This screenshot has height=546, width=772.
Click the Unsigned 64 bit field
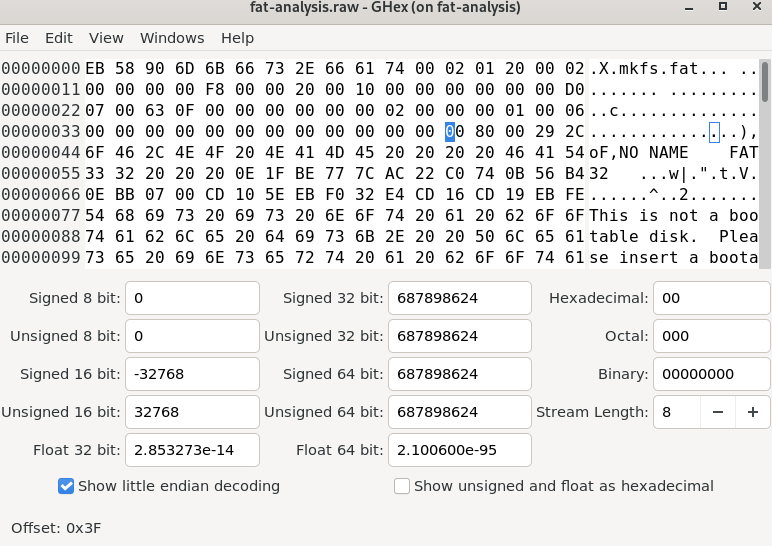pos(460,412)
